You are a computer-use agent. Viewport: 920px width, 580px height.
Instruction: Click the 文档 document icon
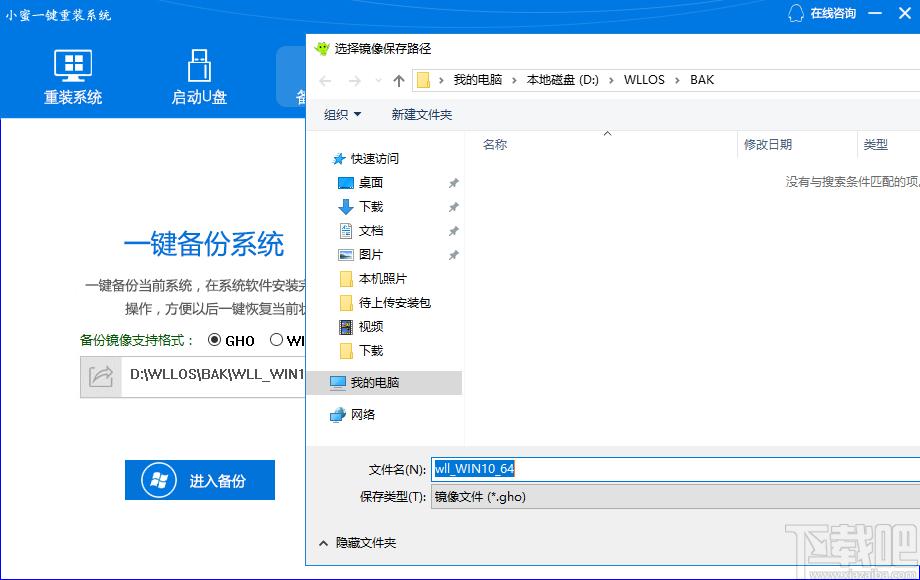346,231
